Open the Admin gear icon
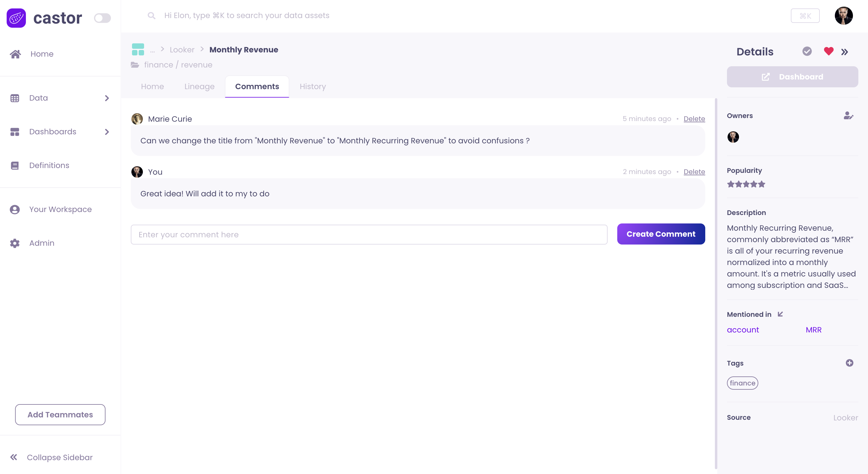The image size is (868, 474). tap(15, 243)
